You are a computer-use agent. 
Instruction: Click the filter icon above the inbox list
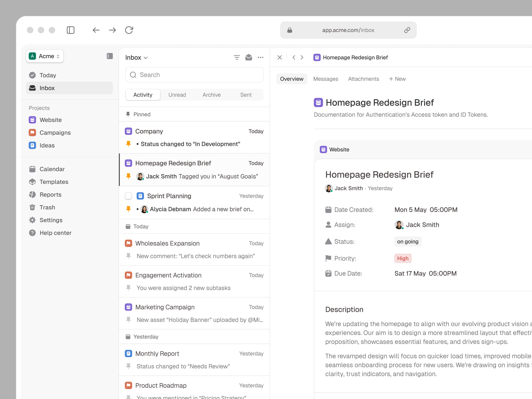237,57
